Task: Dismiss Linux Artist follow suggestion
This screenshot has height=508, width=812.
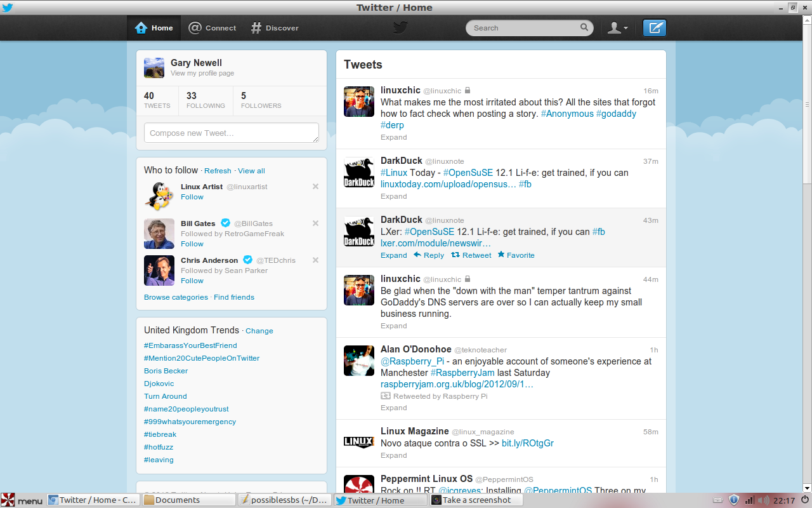Action: [x=315, y=186]
